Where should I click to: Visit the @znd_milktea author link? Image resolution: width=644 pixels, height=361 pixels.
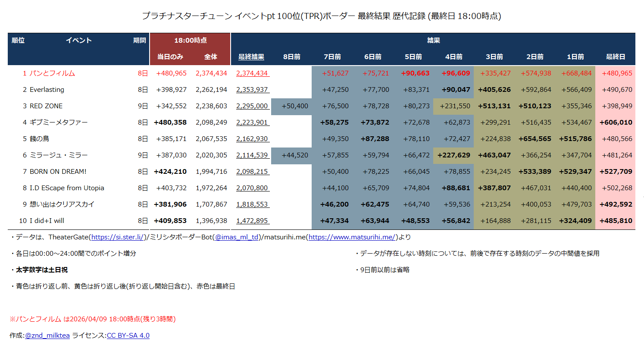[47, 336]
